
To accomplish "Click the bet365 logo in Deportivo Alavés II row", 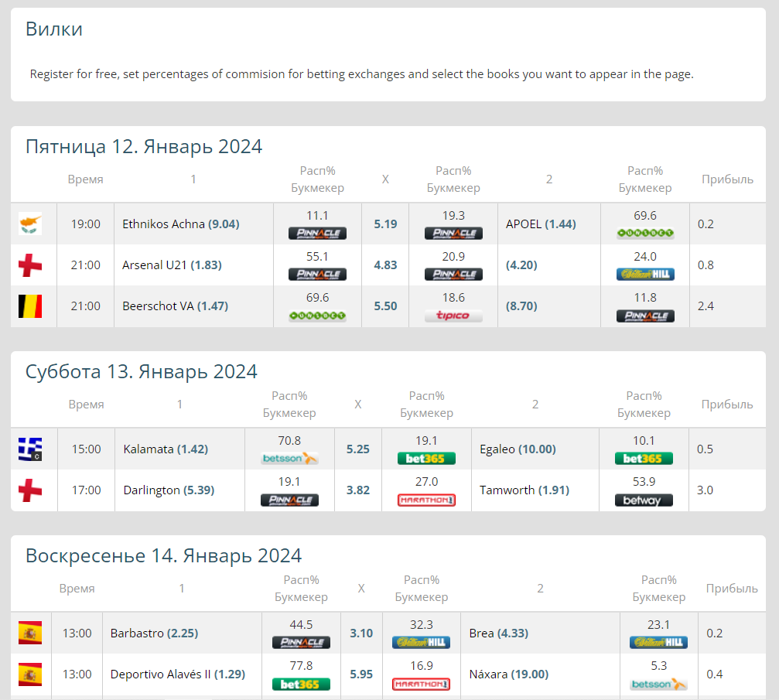I will click(x=301, y=684).
